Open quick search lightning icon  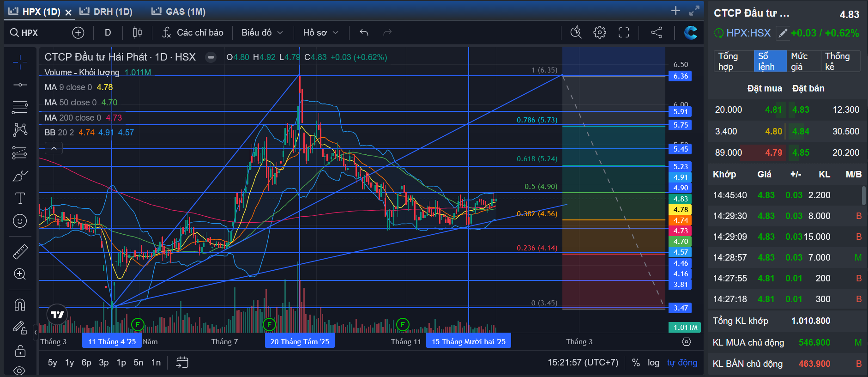click(x=576, y=32)
